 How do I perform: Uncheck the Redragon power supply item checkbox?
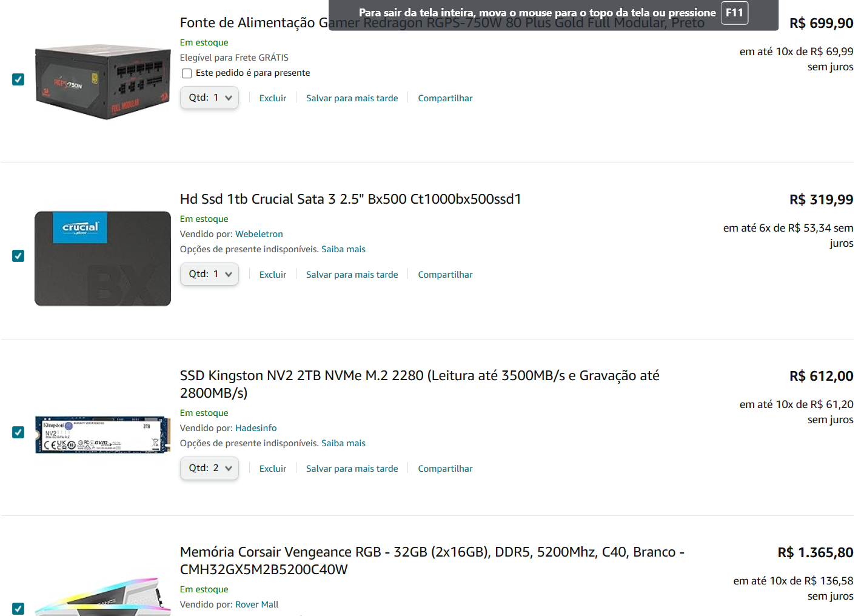pos(18,79)
